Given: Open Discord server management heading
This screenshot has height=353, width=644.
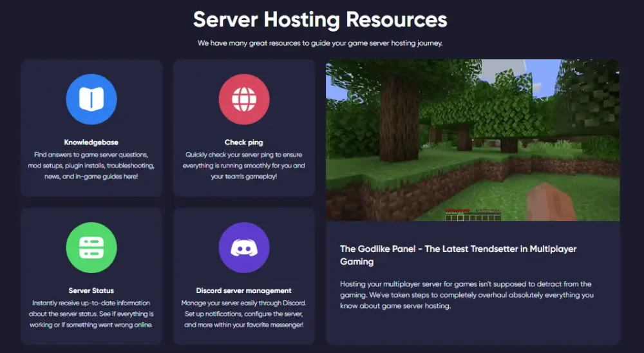Looking at the screenshot, I should (243, 291).
